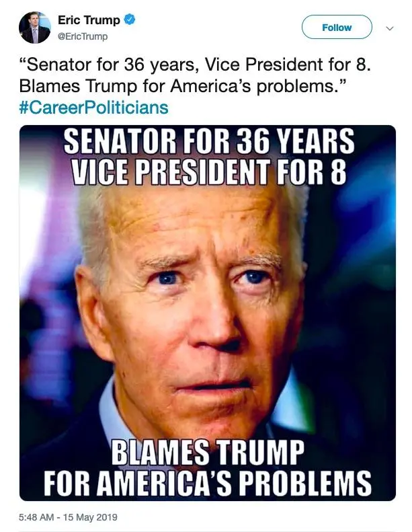Click the meme caption "BLAMES TRUMP"
Viewport: 412px width, 532px height.
coord(208,453)
